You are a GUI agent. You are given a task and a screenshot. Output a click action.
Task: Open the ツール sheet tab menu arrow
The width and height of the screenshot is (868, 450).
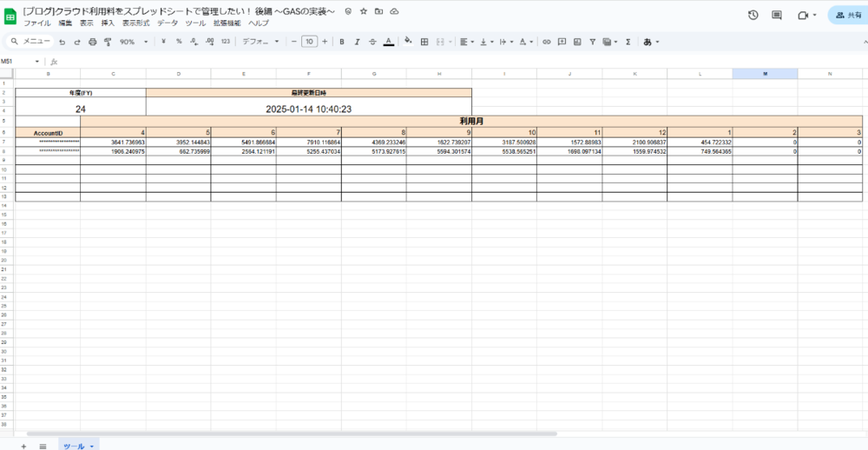tap(91, 447)
